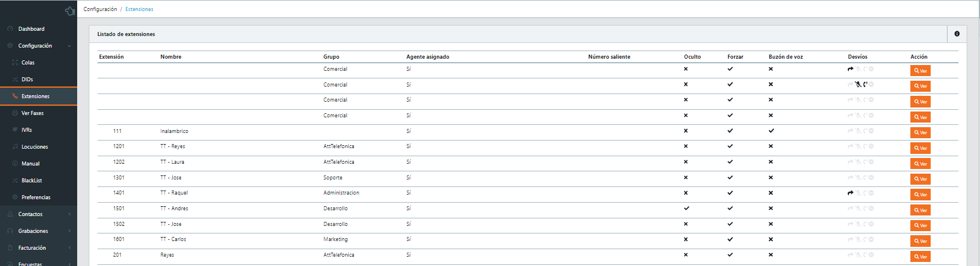Image resolution: width=980 pixels, height=266 pixels.
Task: Click the Dashboard gauge icon in sidebar
Action: (x=10, y=29)
